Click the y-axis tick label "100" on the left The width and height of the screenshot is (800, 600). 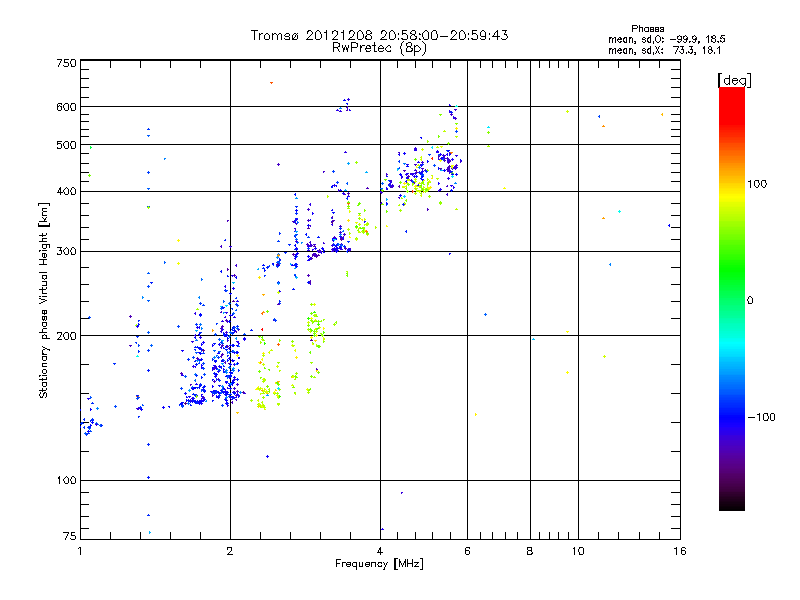(x=66, y=481)
